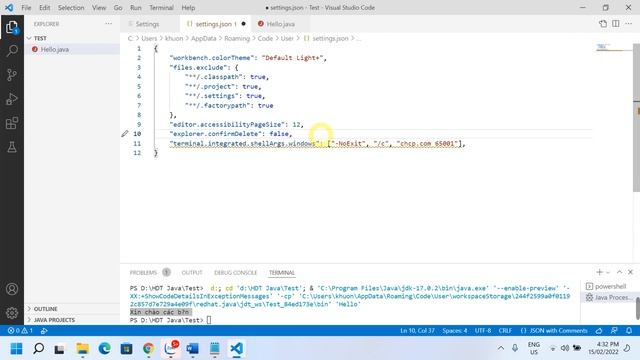
Task: Open the View menu
Action: (x=99, y=7)
